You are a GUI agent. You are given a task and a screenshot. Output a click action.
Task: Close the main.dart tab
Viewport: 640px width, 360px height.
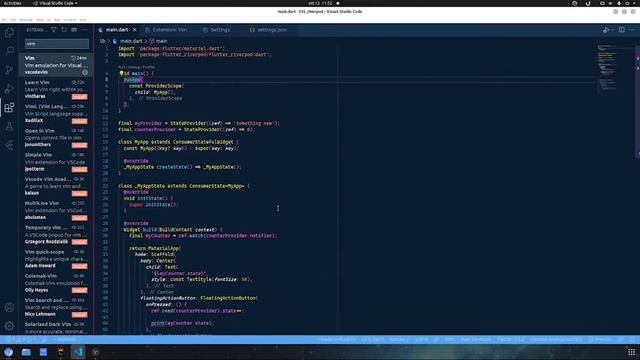click(134, 30)
